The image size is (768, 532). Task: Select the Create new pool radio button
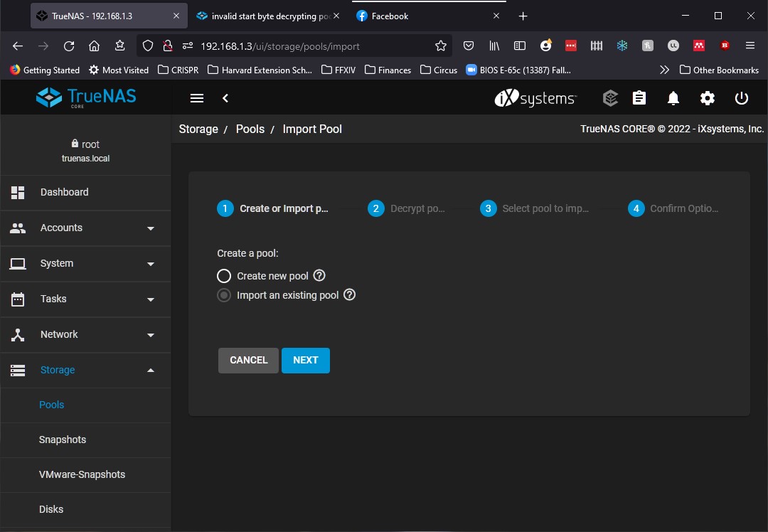[224, 276]
